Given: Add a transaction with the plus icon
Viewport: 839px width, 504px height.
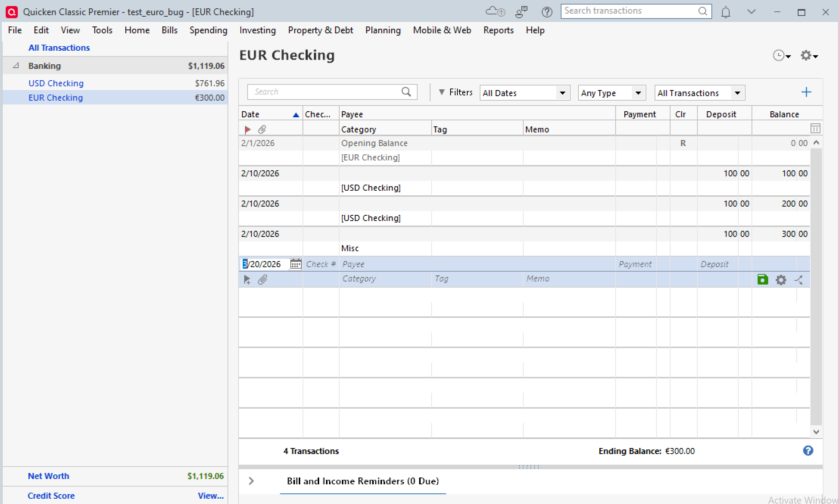Looking at the screenshot, I should [806, 92].
